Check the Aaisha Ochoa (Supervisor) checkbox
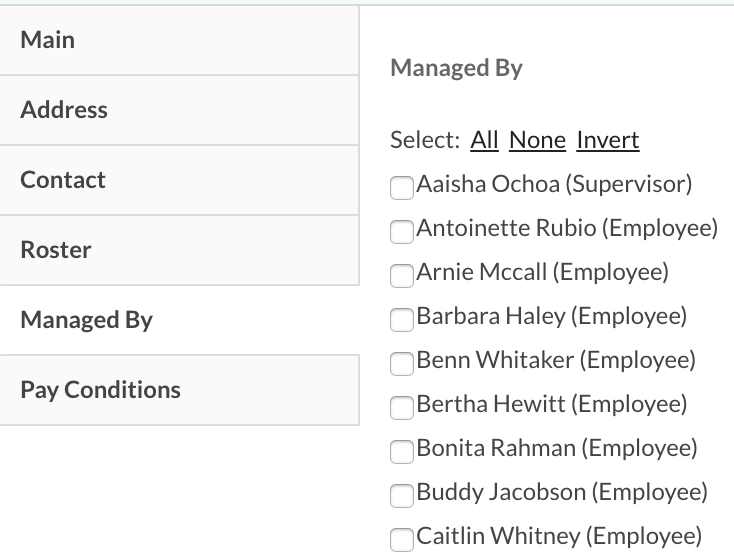734x560 pixels. pos(401,187)
